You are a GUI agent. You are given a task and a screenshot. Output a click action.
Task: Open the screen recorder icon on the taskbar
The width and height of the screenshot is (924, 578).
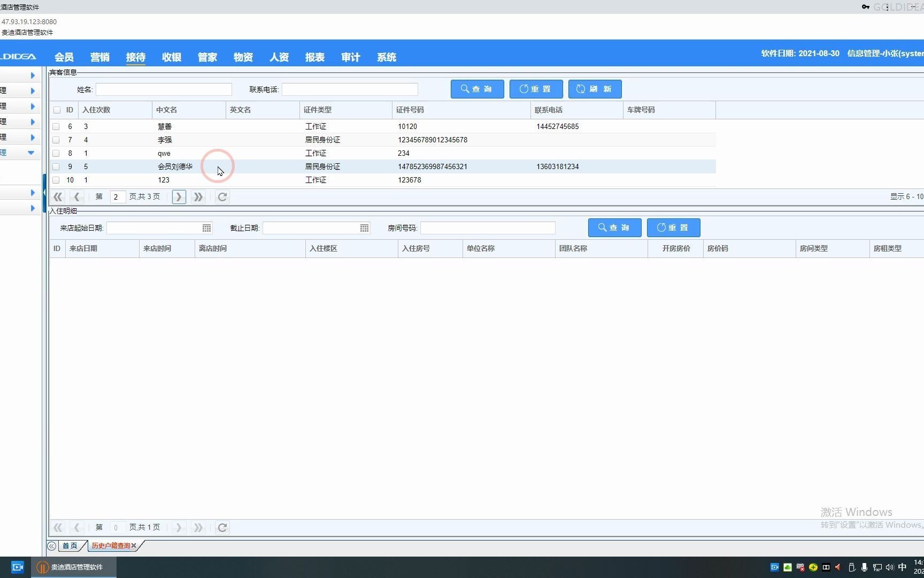click(x=18, y=567)
